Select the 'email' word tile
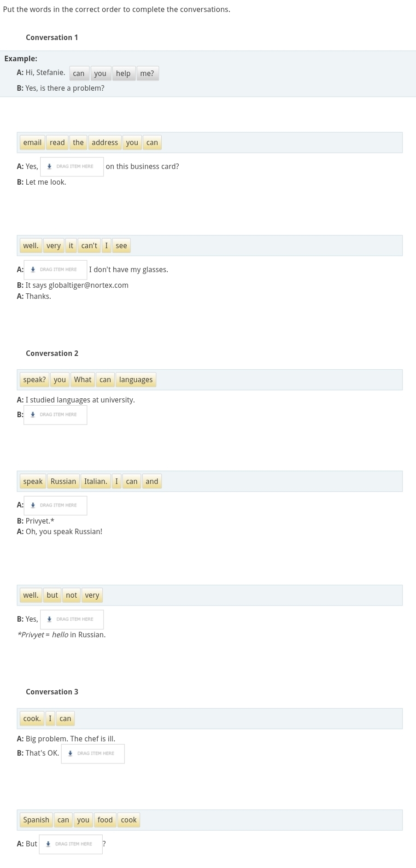This screenshot has width=416, height=868. tap(32, 143)
